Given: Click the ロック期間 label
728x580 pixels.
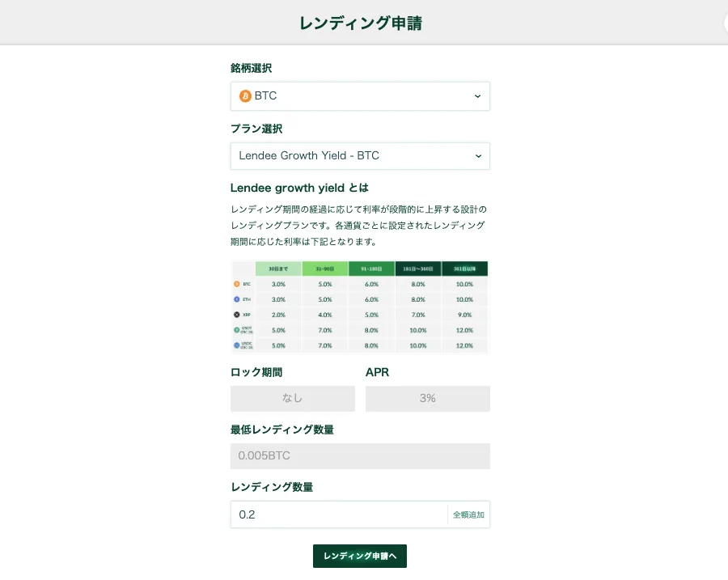Looking at the screenshot, I should pyautogui.click(x=256, y=372).
